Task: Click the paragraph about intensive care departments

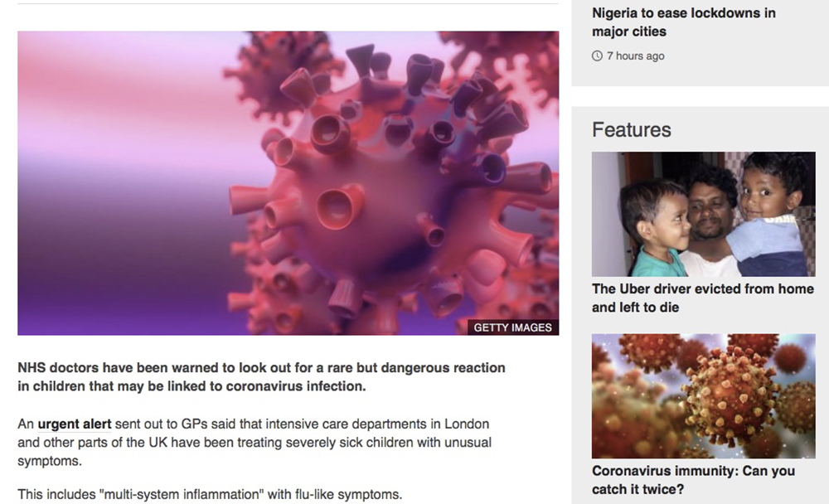Action: click(x=255, y=442)
